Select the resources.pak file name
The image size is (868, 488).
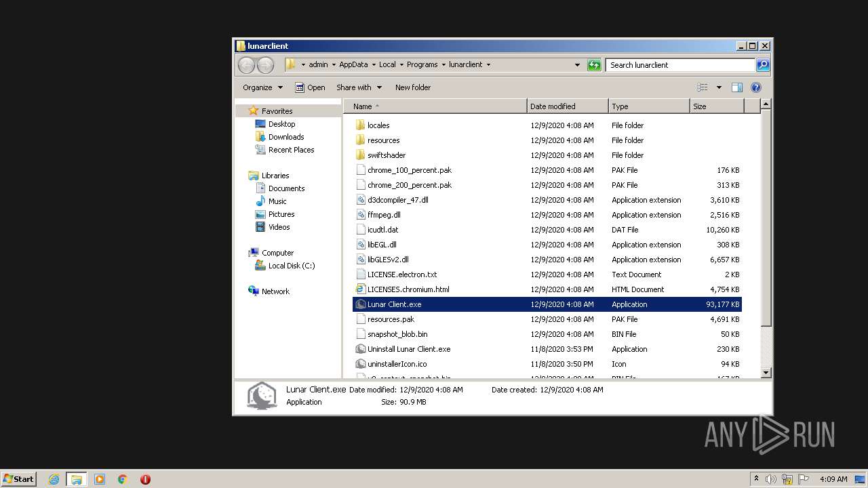391,319
